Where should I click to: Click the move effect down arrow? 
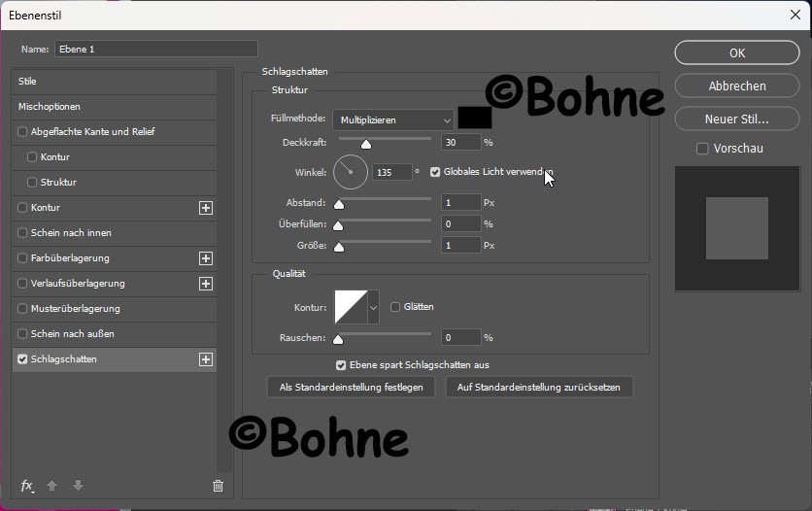point(78,486)
